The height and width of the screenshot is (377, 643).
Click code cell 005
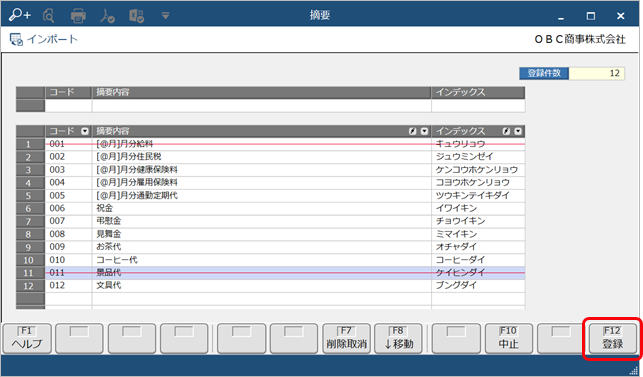(x=68, y=196)
